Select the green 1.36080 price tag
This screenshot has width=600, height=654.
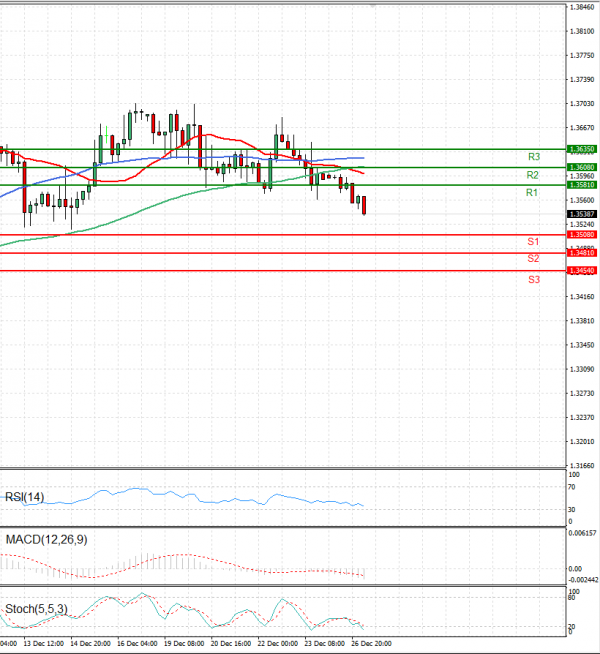(582, 167)
